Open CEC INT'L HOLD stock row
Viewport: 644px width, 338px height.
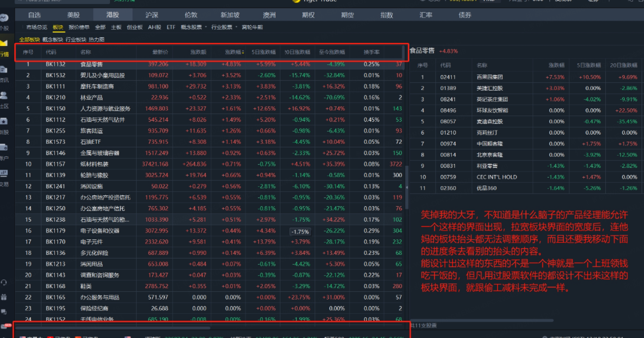[526, 177]
